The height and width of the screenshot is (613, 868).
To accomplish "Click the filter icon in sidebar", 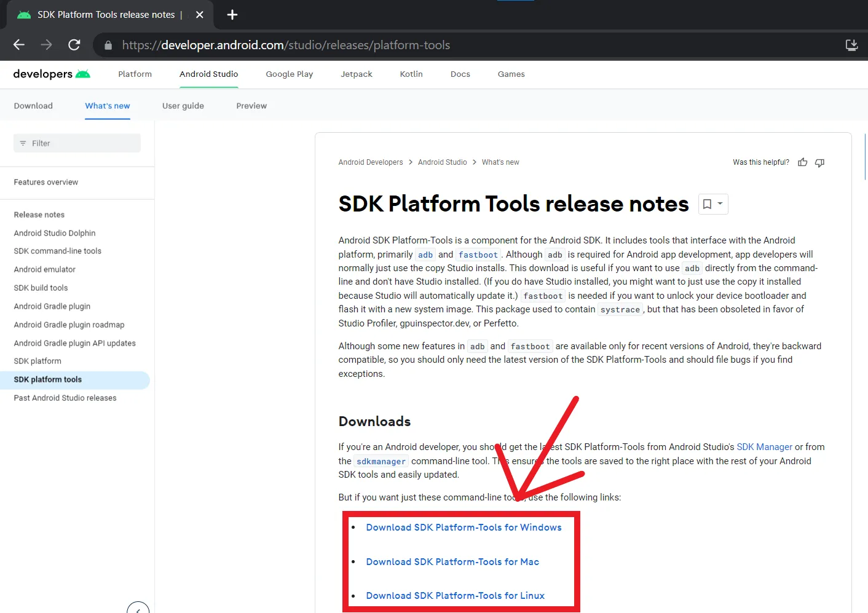I will pos(23,143).
